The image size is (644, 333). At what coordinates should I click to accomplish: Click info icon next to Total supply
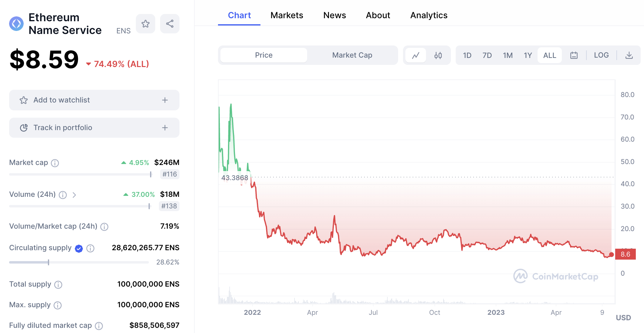tap(58, 285)
